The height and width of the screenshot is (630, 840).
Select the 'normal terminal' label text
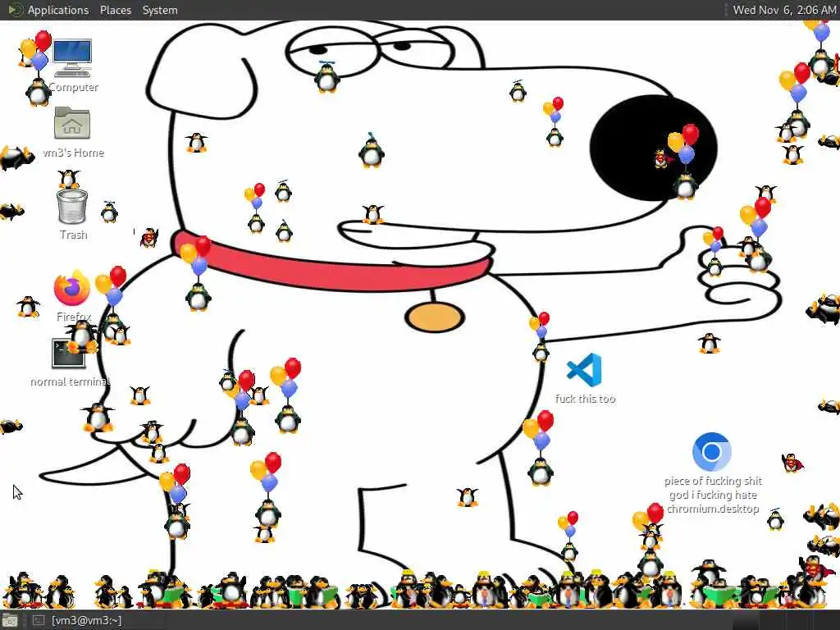(x=70, y=381)
